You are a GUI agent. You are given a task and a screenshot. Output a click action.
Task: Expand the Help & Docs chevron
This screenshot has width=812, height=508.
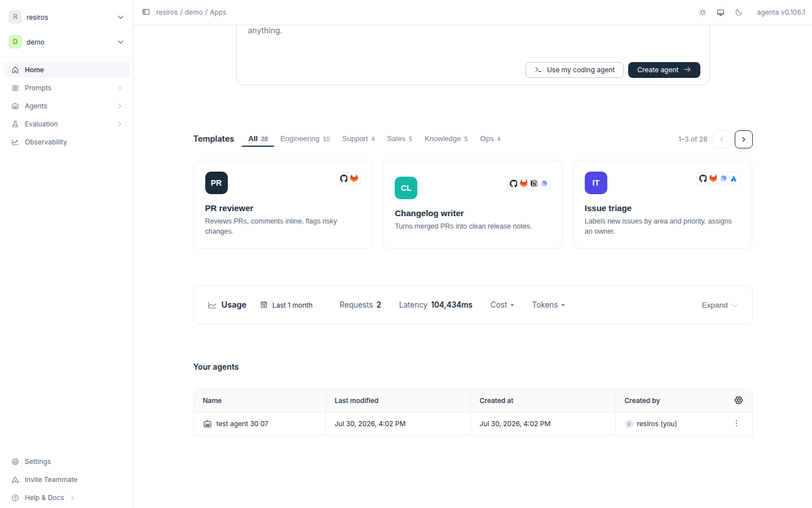72,498
